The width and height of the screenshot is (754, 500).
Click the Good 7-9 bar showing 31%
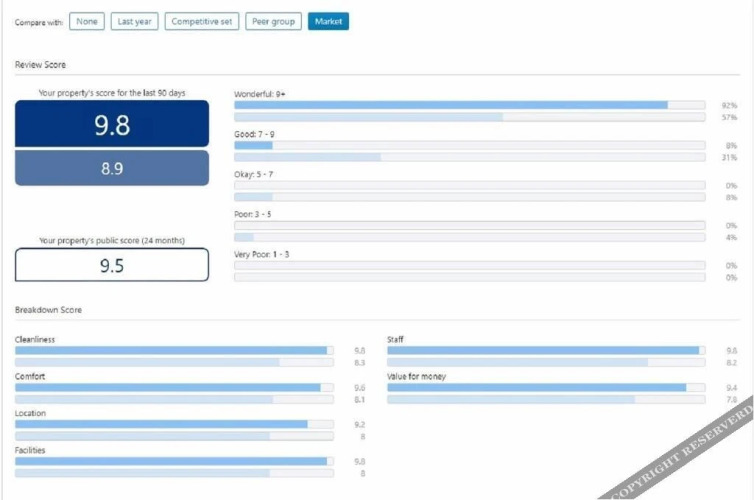pyautogui.click(x=469, y=157)
